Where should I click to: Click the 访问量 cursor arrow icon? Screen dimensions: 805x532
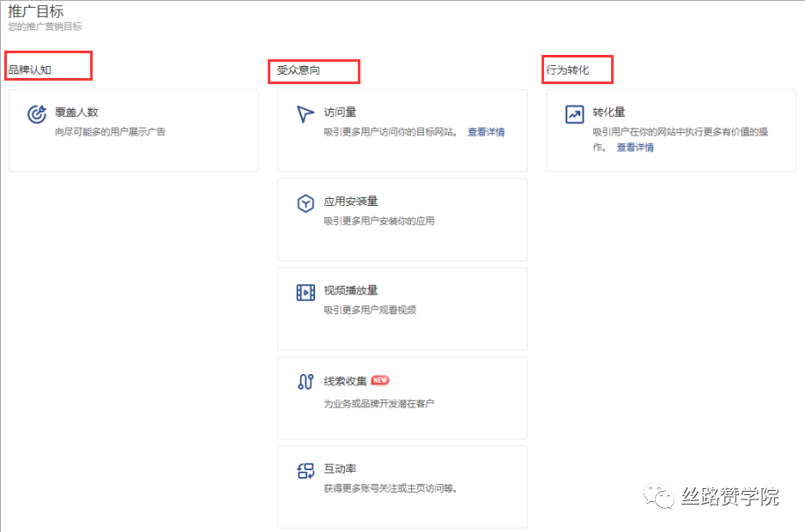(x=306, y=112)
